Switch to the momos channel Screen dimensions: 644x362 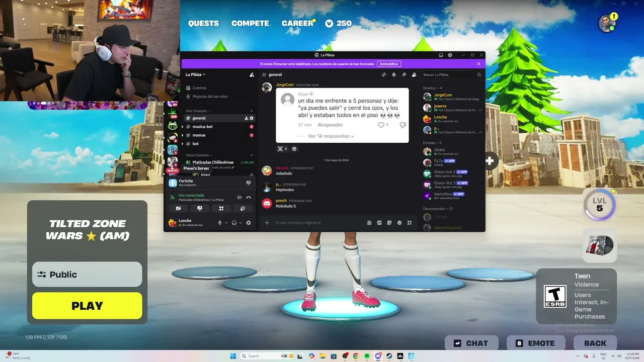tap(219, 135)
